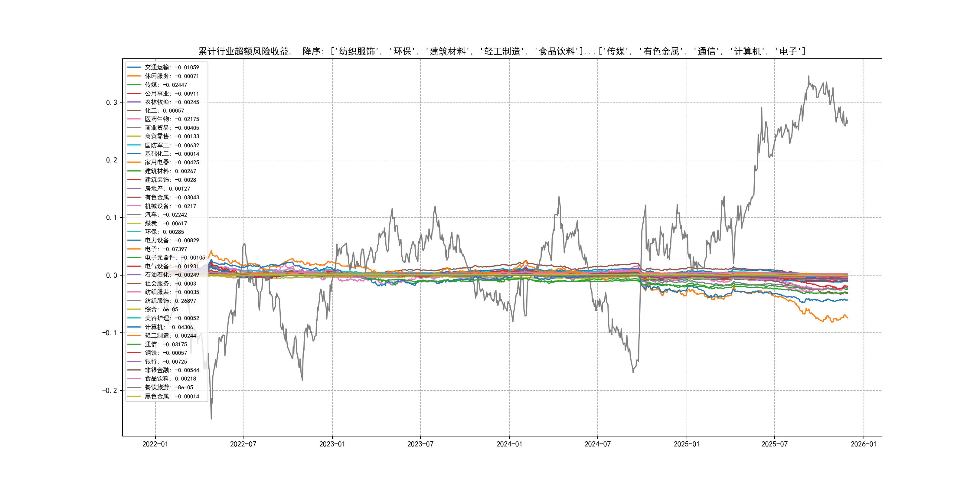Click the 0.3 y-axis tick label
Image resolution: width=980 pixels, height=490 pixels.
[111, 103]
